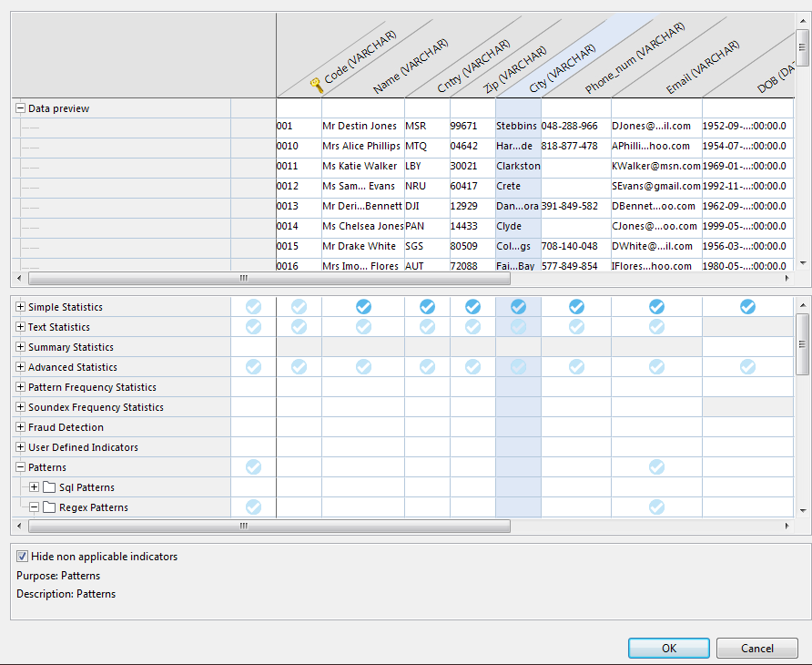Image resolution: width=812 pixels, height=665 pixels.
Task: Enable Patterns indicator for Email column
Action: click(x=656, y=466)
